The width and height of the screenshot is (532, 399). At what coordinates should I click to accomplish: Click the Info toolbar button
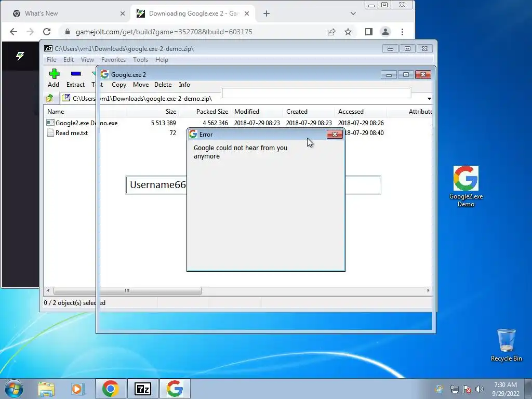click(x=184, y=85)
